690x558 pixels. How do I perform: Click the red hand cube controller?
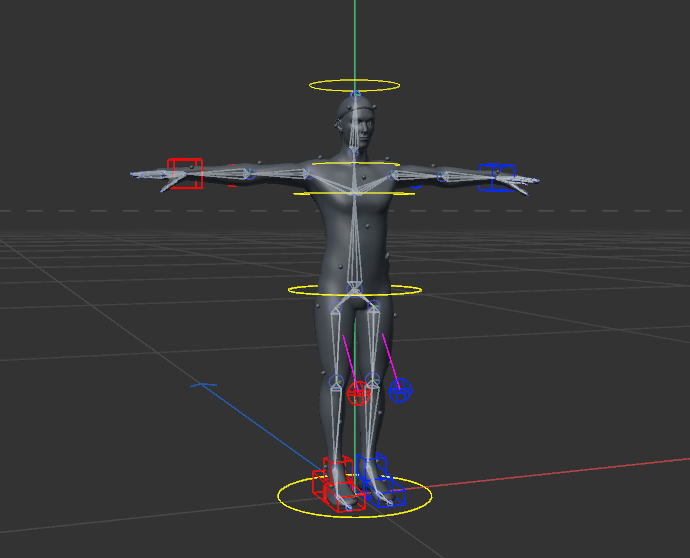tap(184, 173)
